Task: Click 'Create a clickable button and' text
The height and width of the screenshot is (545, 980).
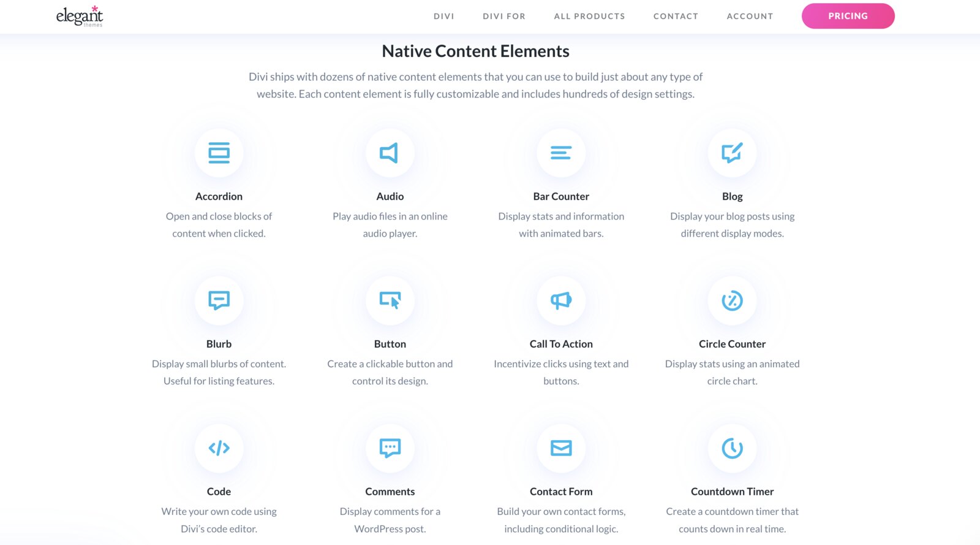Action: [390, 364]
